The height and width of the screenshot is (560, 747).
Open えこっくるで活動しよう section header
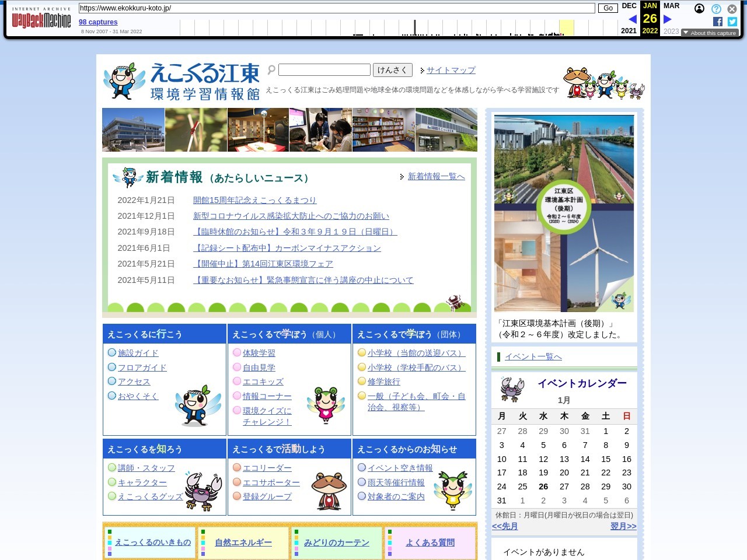point(289,449)
